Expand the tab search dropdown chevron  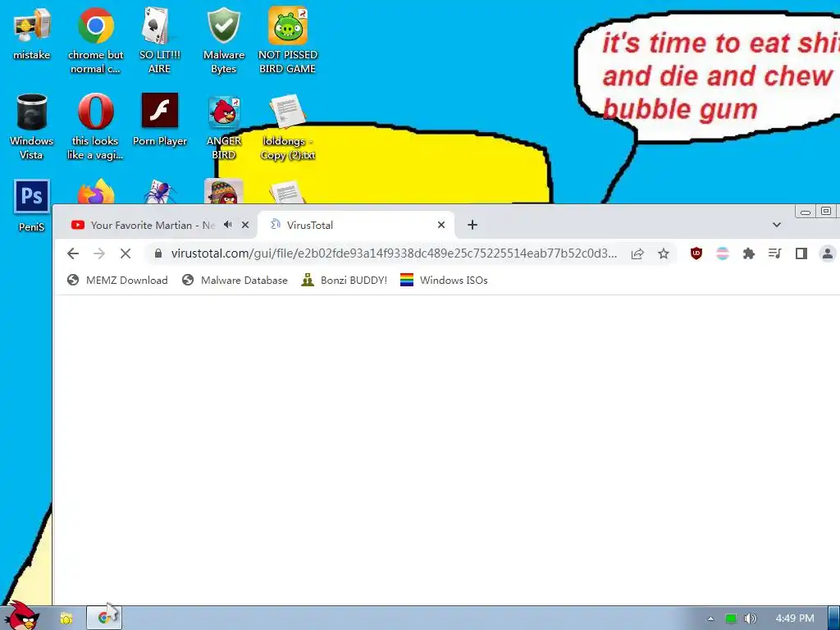point(777,225)
